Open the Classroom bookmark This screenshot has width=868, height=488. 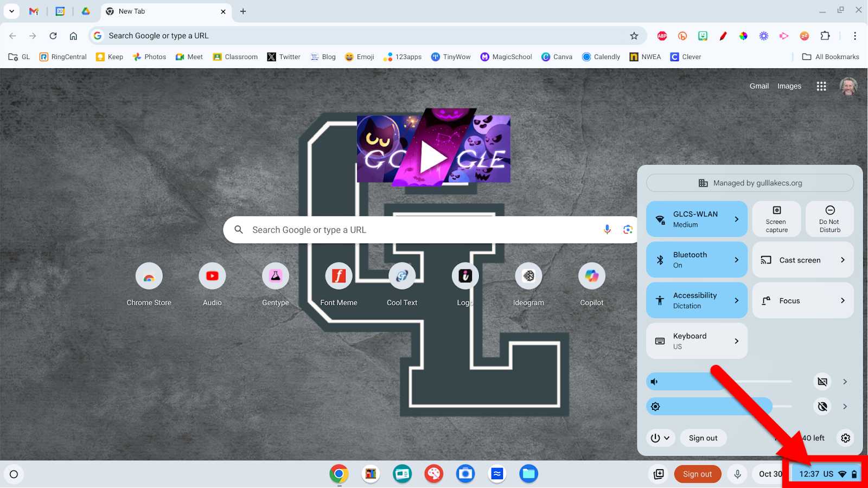pyautogui.click(x=235, y=57)
